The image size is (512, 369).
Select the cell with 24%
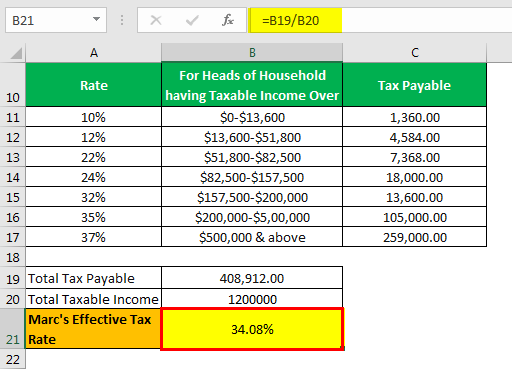(x=94, y=177)
